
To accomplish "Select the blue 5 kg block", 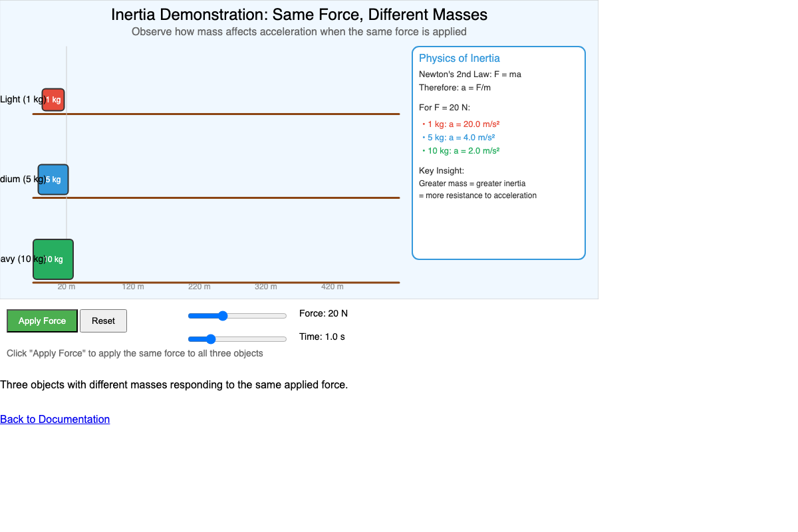I will point(53,180).
